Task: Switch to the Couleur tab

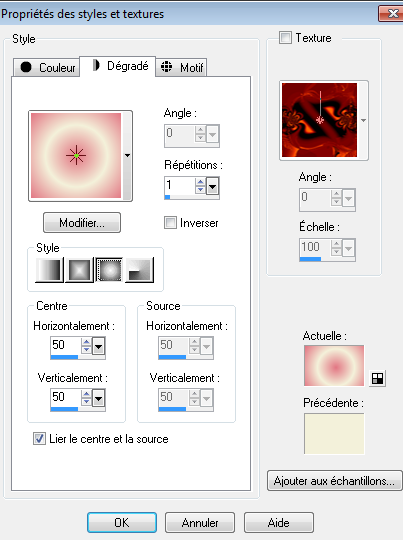Action: [x=47, y=67]
